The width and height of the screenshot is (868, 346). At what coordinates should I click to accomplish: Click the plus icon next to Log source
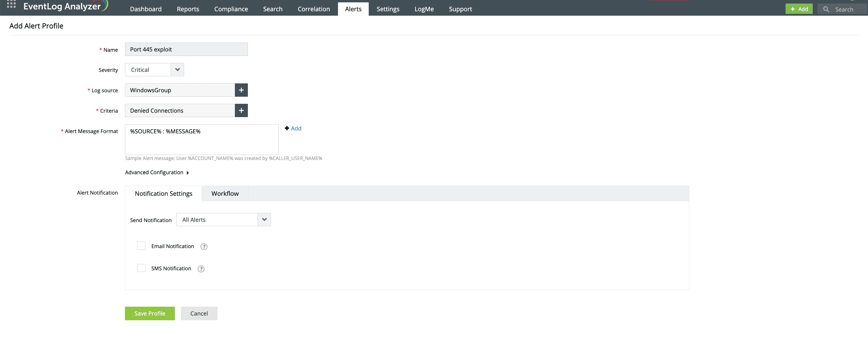(x=241, y=90)
